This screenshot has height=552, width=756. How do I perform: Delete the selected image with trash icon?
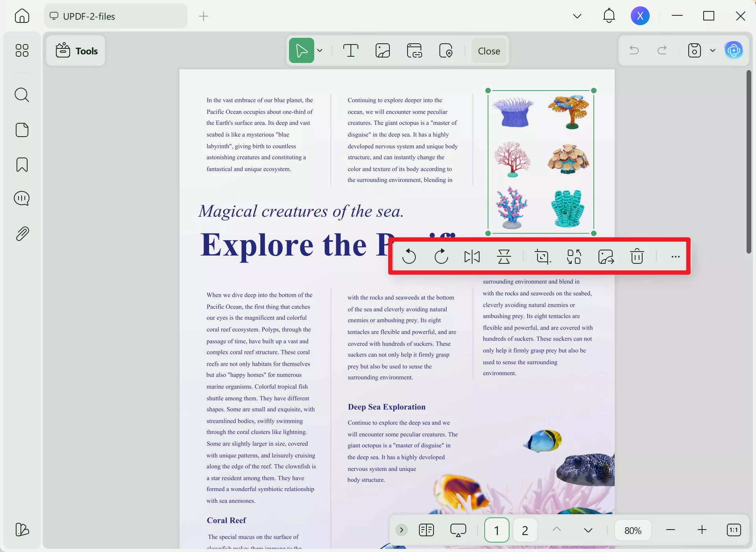[x=637, y=257]
